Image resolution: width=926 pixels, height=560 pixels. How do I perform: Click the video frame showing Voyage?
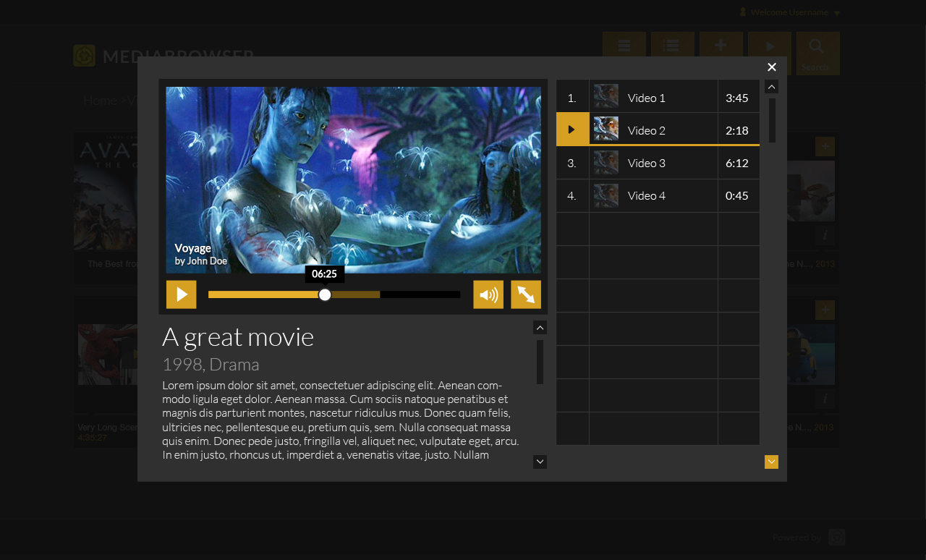click(353, 179)
